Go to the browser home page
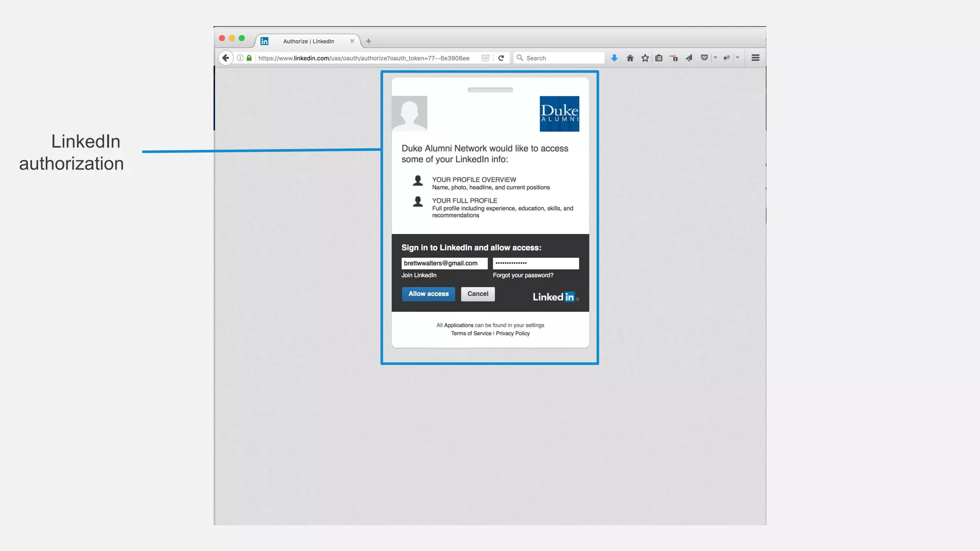The height and width of the screenshot is (551, 980). [630, 58]
